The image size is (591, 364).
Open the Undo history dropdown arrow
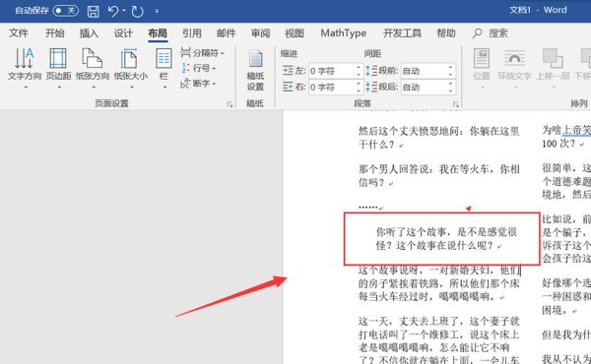(x=124, y=11)
